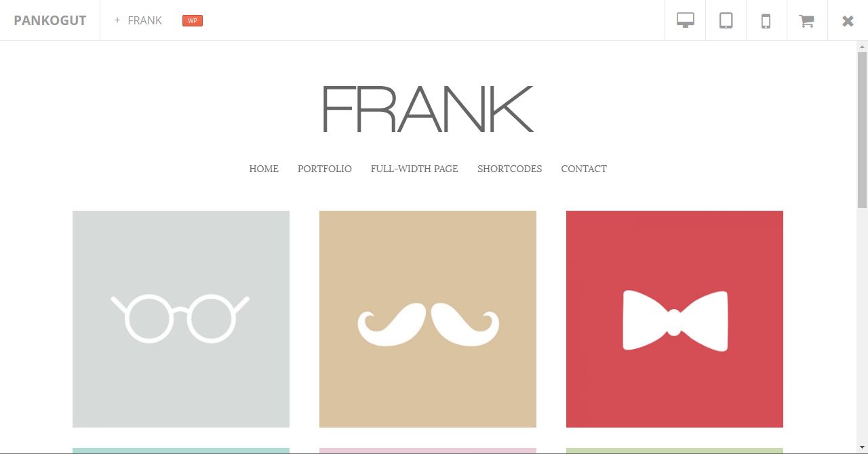868x454 pixels.
Task: Click the scrollbar up arrow
Action: 863,47
